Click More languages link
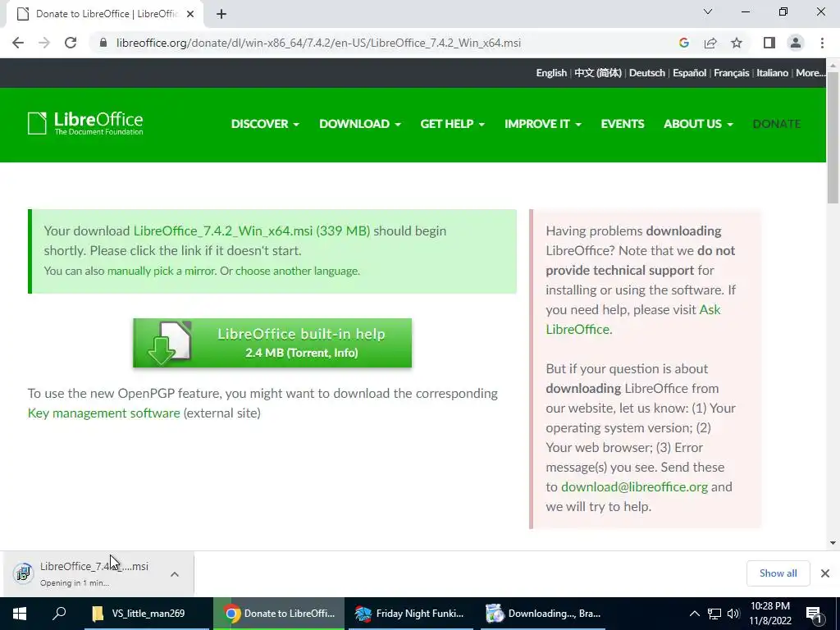Image resolution: width=840 pixels, height=630 pixels. (810, 73)
